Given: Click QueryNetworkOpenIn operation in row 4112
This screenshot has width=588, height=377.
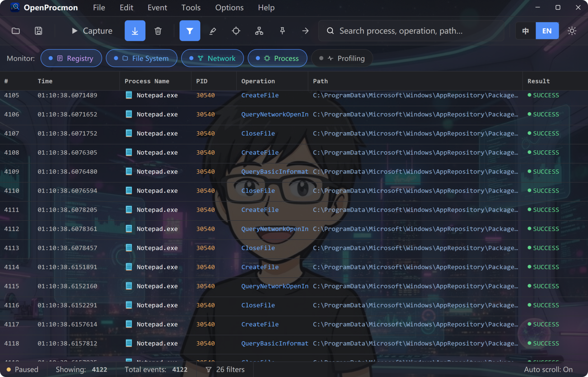Looking at the screenshot, I should tap(275, 229).
